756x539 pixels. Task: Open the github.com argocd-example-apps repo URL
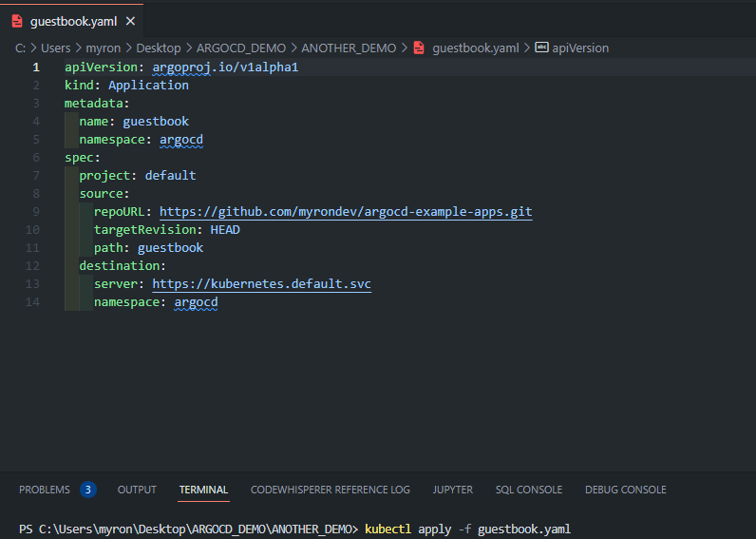[x=346, y=211]
